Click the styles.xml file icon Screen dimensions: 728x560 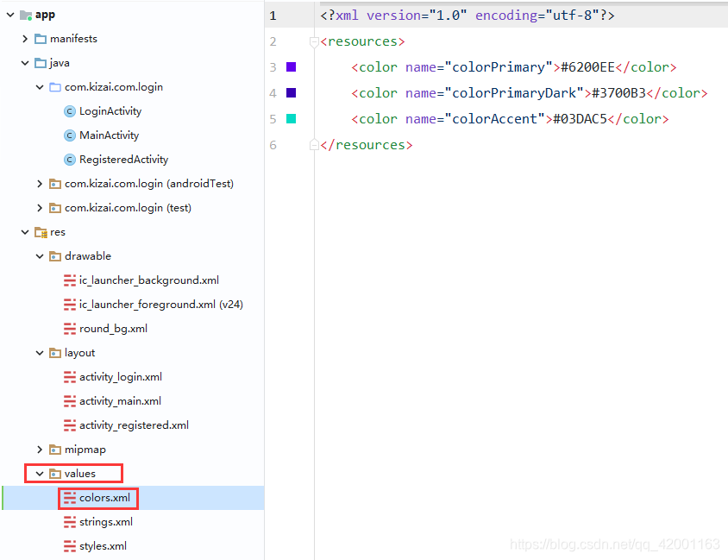pos(70,546)
